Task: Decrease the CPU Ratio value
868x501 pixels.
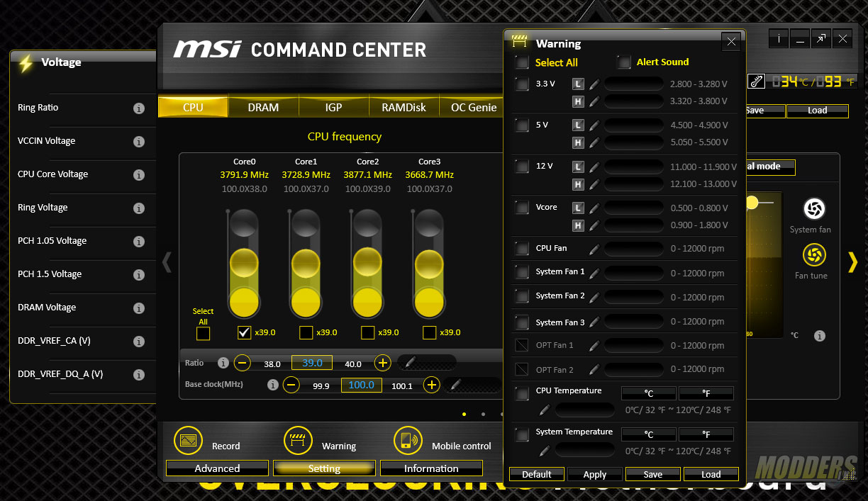Action: [x=243, y=363]
